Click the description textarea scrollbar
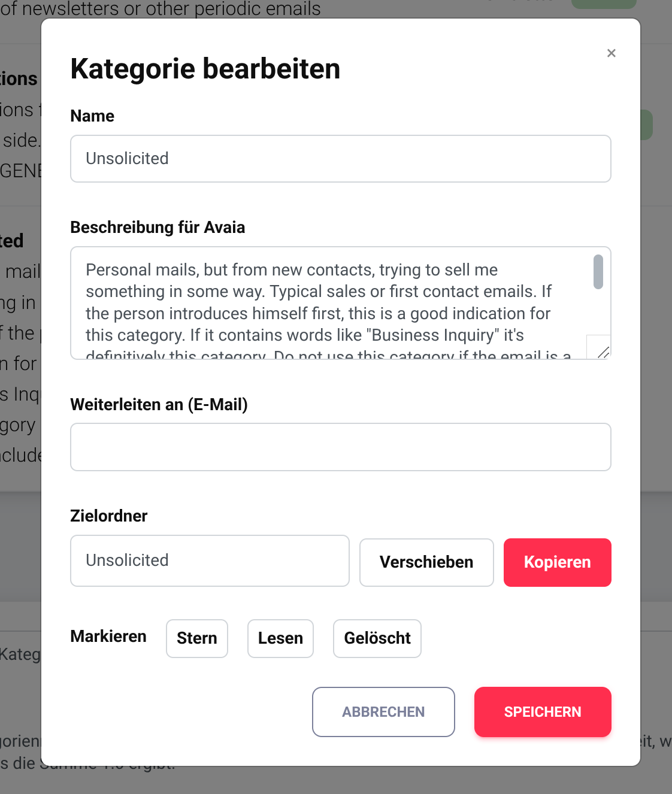This screenshot has width=672, height=794. [x=598, y=272]
